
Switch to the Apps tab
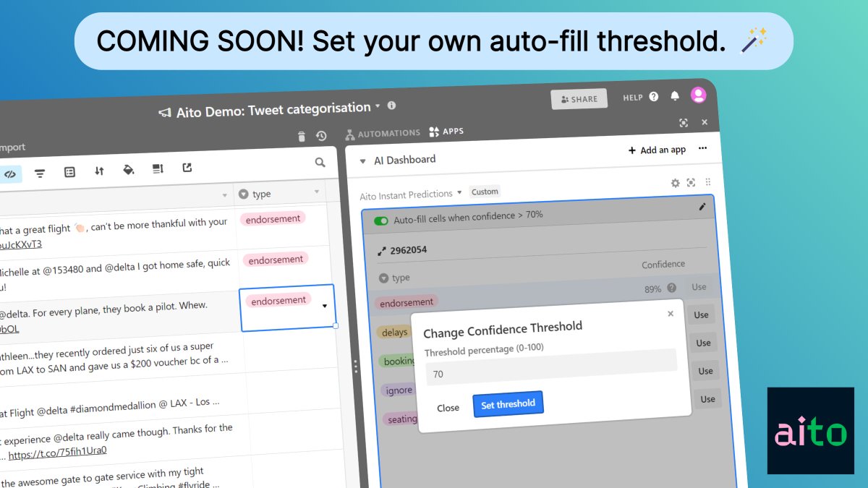coord(446,132)
